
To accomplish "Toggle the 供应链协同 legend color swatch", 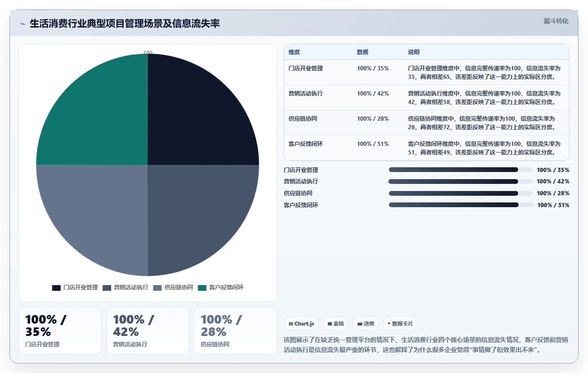I will pyautogui.click(x=157, y=287).
